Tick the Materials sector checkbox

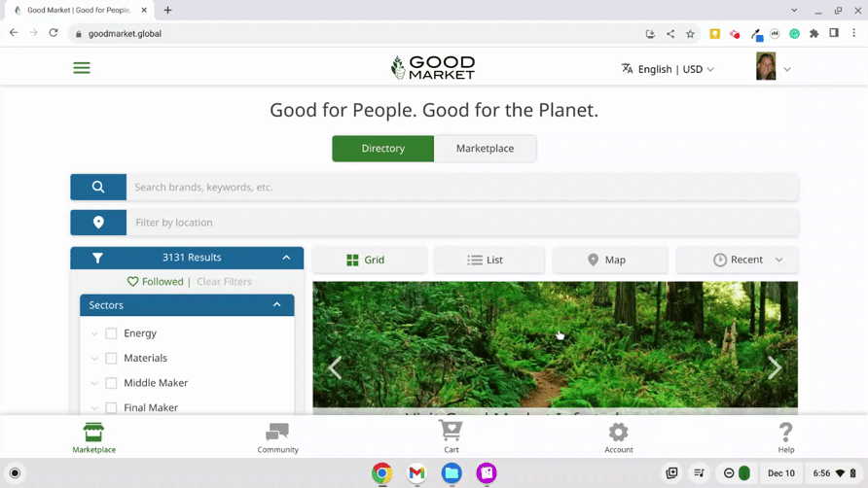coord(111,359)
